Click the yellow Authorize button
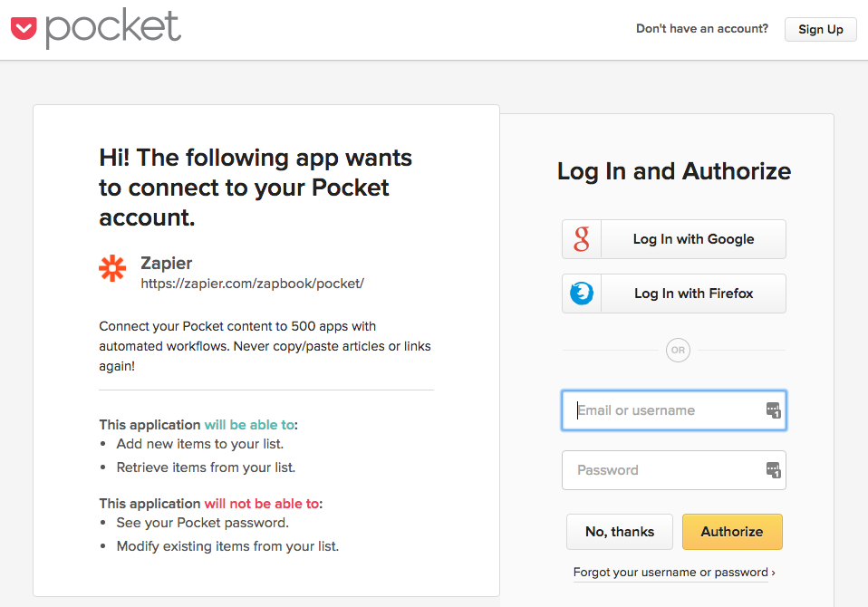This screenshot has height=607, width=868. 732,532
